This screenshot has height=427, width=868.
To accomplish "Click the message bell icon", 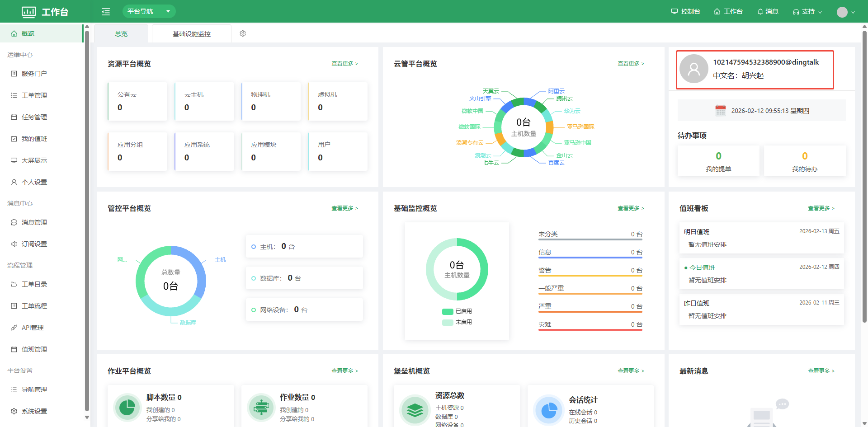I will point(760,12).
